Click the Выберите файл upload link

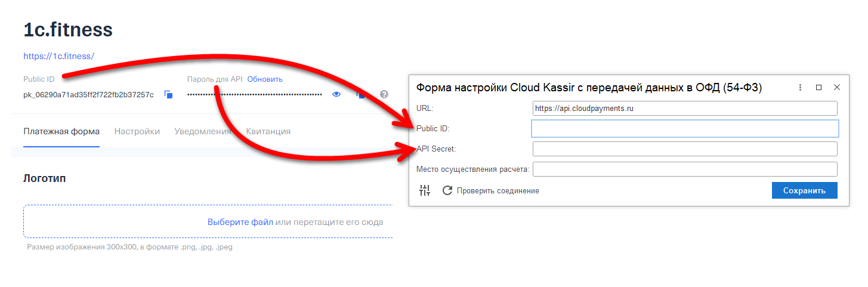pos(240,222)
